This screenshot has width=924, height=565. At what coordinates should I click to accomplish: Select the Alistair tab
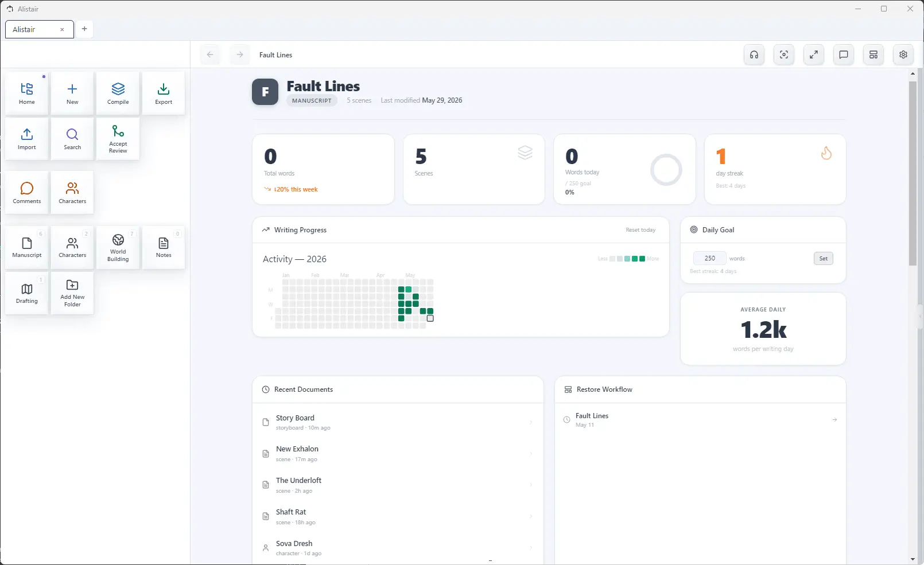40,29
